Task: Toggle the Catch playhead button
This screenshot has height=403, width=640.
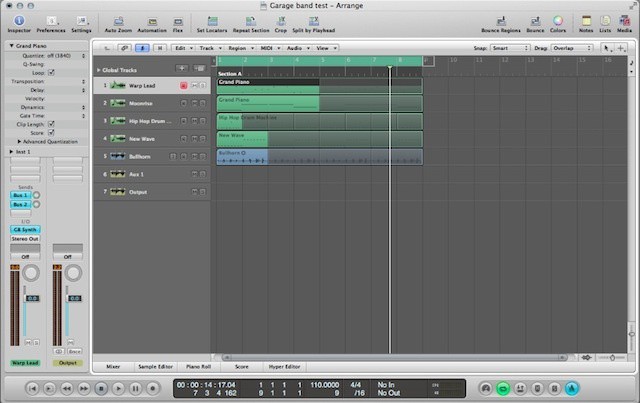Action: (x=142, y=48)
